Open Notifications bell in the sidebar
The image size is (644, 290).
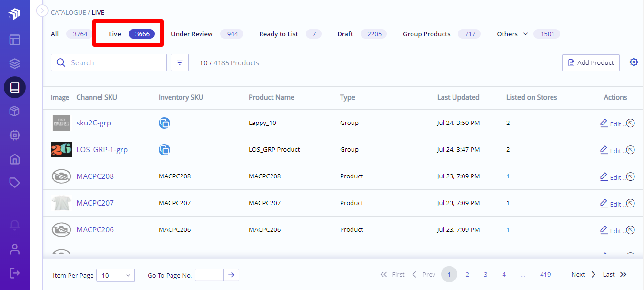point(14,225)
